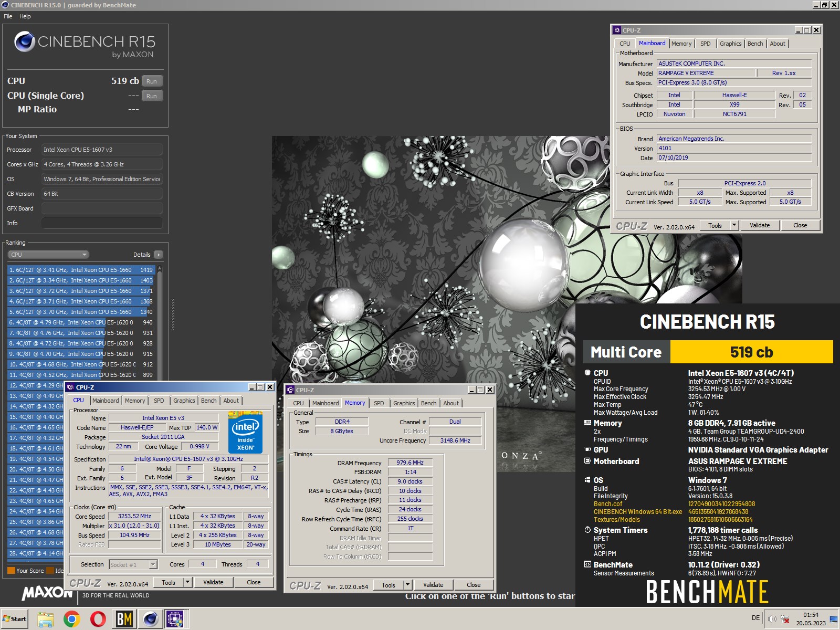Click Validate in CPU-Z Mainboard window

(760, 225)
